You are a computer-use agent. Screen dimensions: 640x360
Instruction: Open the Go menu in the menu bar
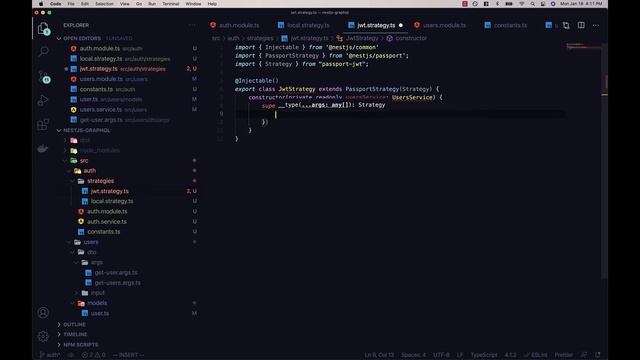click(x=139, y=4)
